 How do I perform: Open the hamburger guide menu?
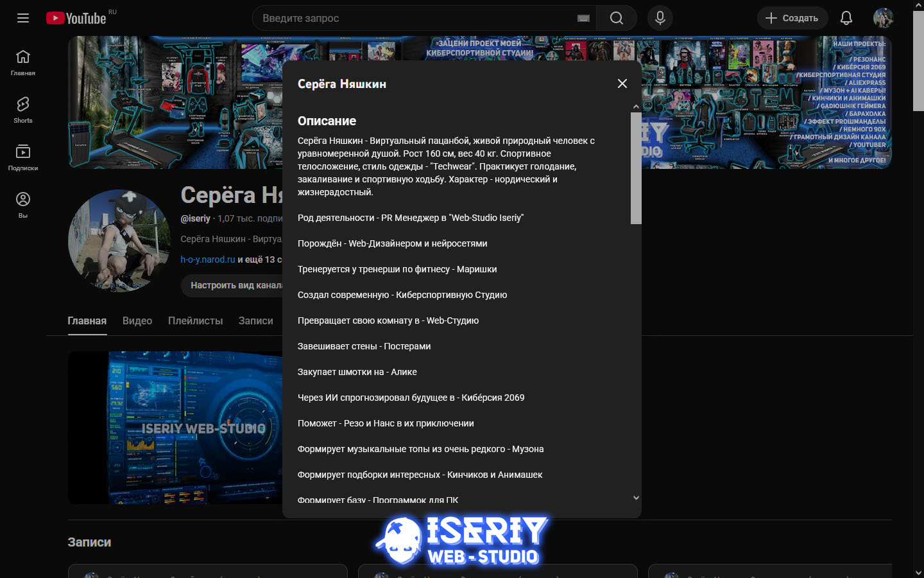(23, 18)
